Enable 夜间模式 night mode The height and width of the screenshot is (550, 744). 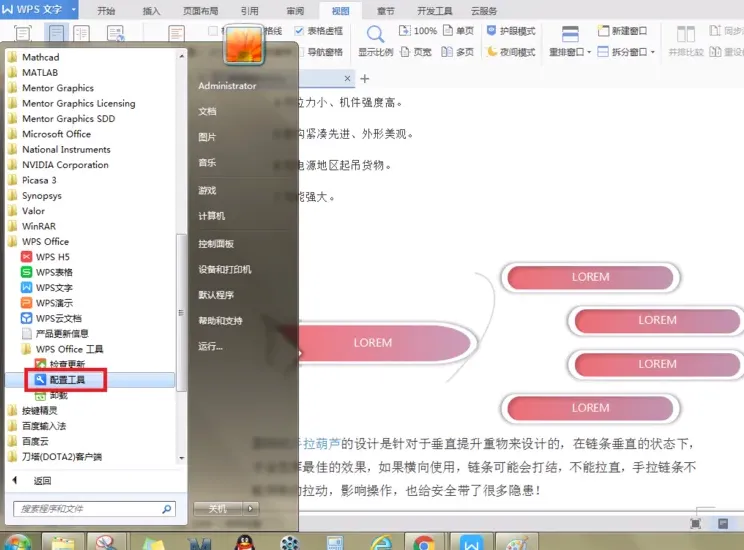[x=511, y=52]
